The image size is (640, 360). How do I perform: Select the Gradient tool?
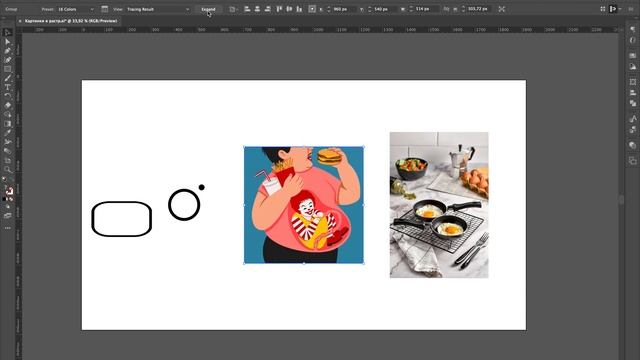(x=7, y=124)
